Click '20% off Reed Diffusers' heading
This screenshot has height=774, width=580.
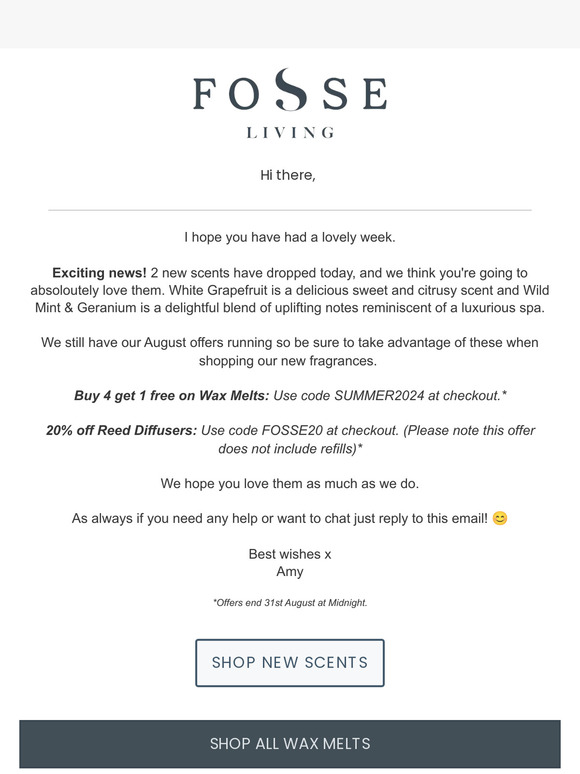(121, 430)
